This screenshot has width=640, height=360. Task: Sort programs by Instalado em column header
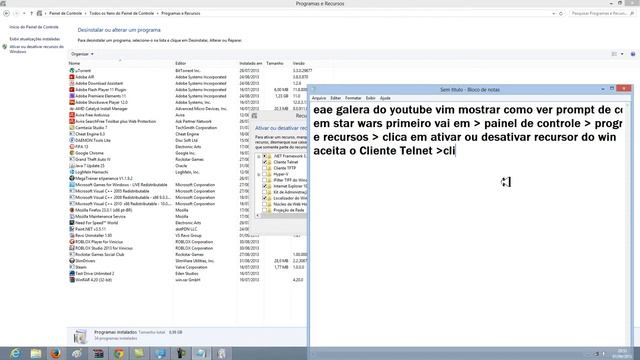(x=251, y=64)
